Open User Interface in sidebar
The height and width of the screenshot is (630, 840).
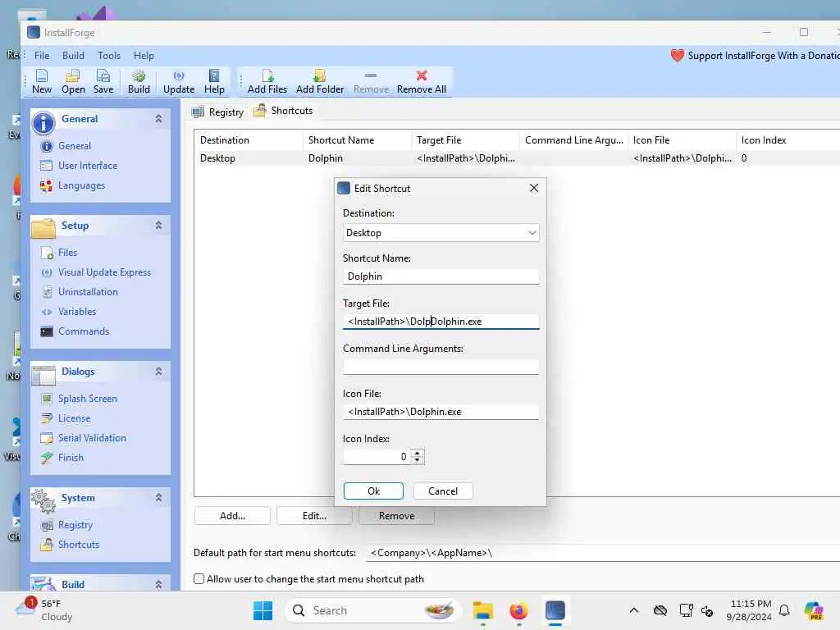coord(87,166)
